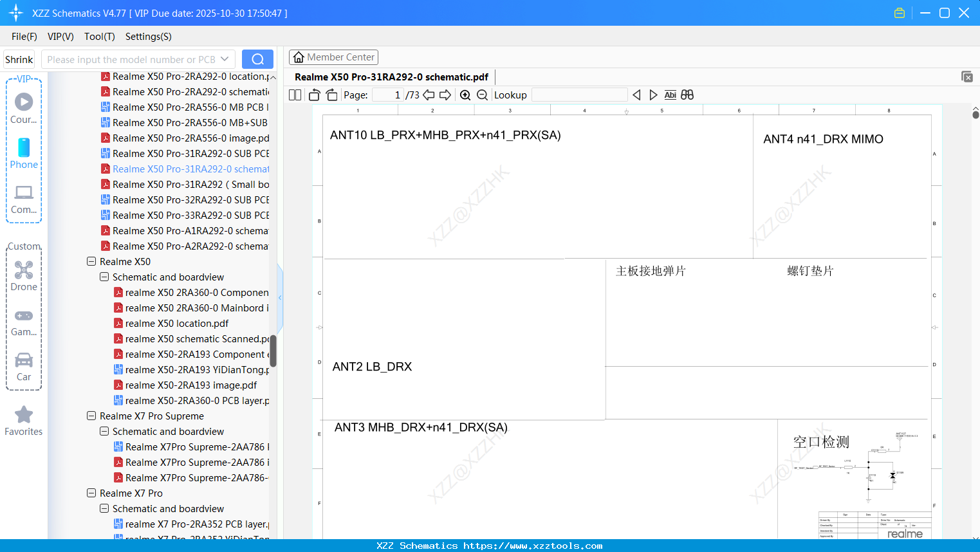This screenshot has width=980, height=552.
Task: Collapse Schematic and boardview under Realme X7 Pro
Action: pyautogui.click(x=104, y=509)
